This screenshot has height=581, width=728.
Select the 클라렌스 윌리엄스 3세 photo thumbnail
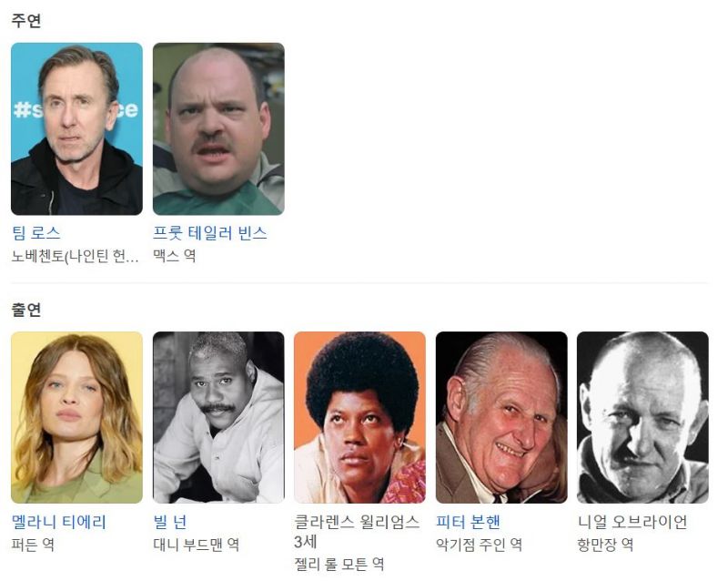pyautogui.click(x=359, y=417)
